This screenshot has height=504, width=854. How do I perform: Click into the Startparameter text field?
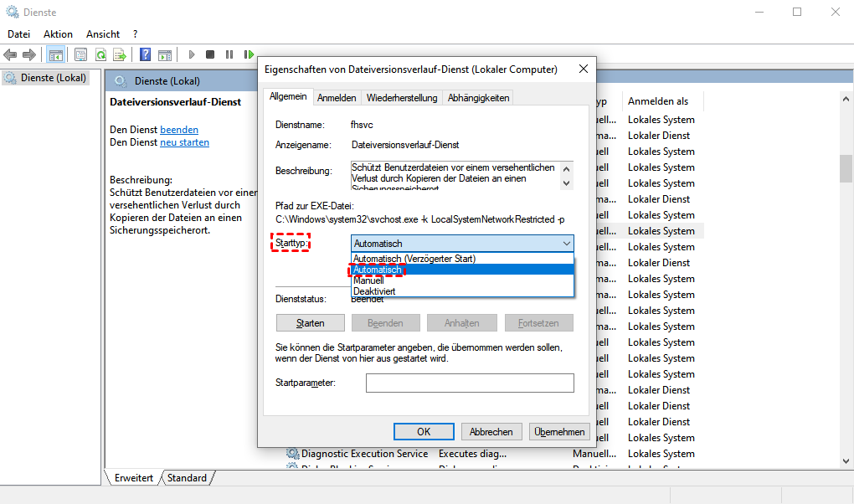tap(470, 383)
